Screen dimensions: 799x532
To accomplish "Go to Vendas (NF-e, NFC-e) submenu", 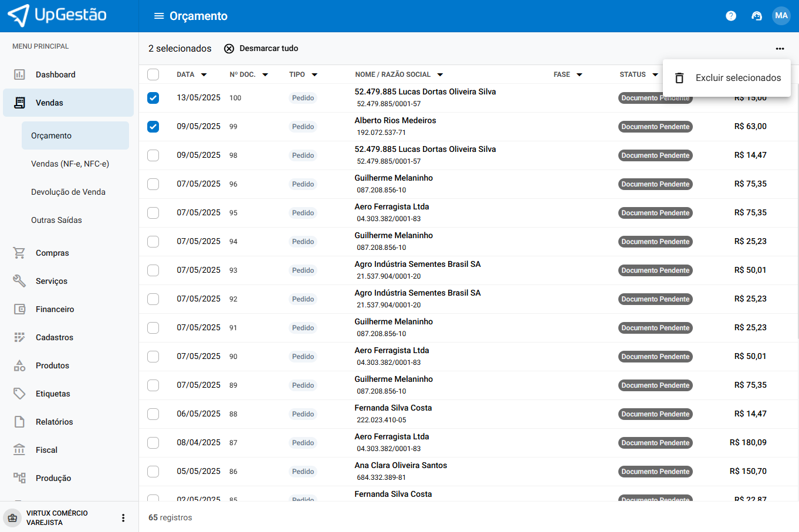I will click(70, 164).
